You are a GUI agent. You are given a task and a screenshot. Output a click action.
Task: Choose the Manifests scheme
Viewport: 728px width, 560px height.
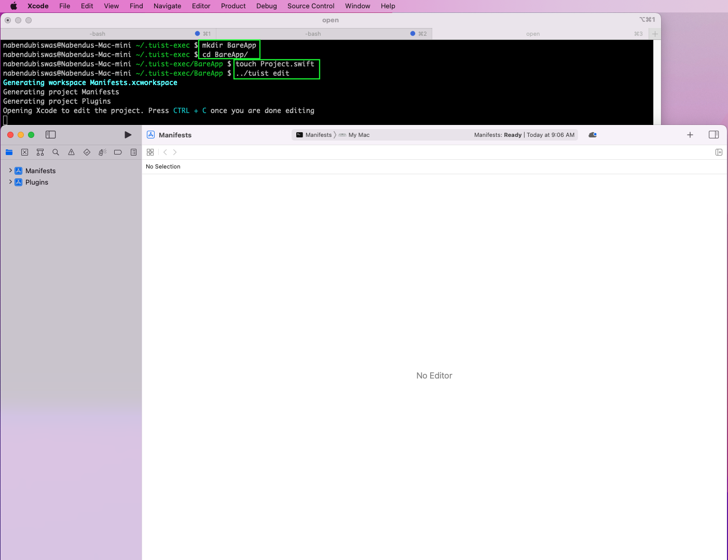(x=314, y=135)
